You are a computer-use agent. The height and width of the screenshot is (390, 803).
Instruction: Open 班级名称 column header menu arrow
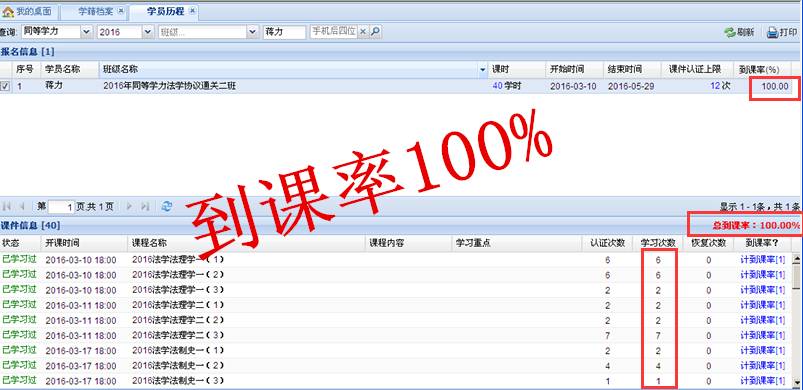tap(483, 70)
